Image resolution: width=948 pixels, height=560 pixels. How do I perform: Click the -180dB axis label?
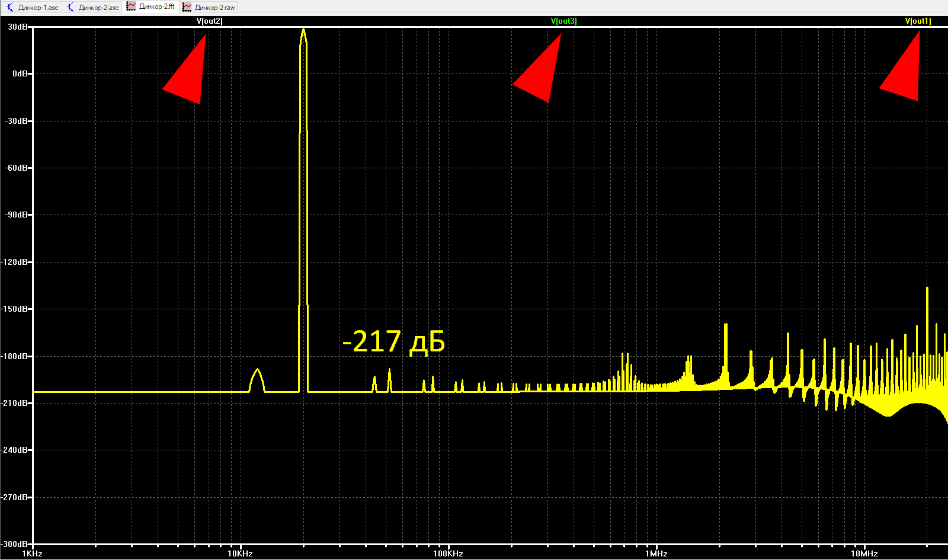[x=15, y=356]
